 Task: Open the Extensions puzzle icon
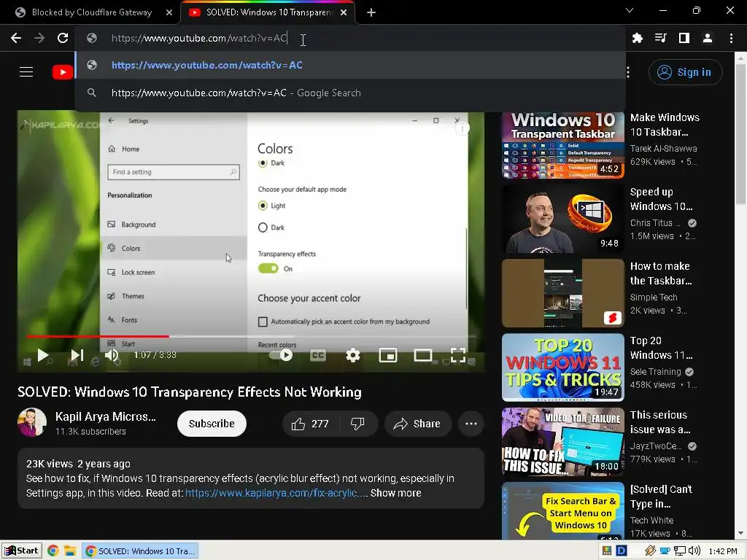[638, 38]
